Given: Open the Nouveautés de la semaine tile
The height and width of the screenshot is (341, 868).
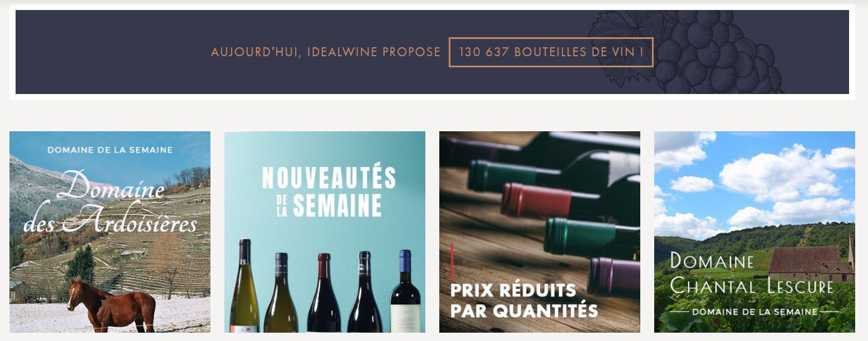Looking at the screenshot, I should click(325, 232).
